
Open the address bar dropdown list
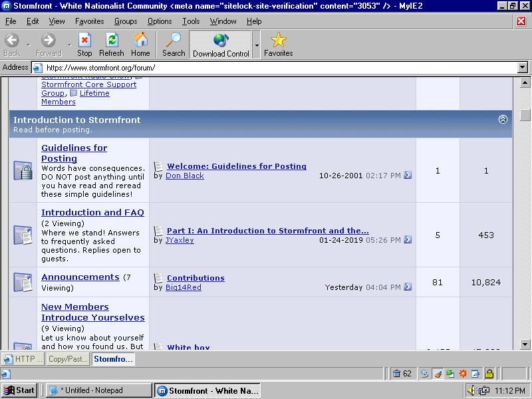[x=523, y=68]
